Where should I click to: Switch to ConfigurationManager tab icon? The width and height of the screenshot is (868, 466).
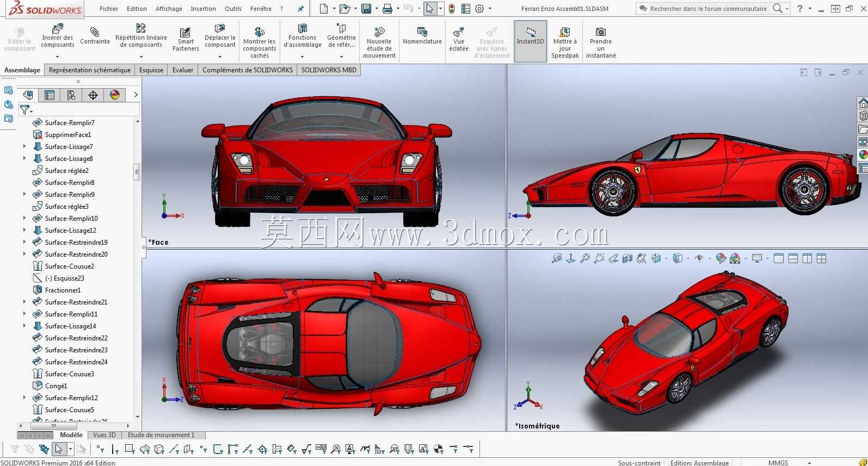(x=71, y=95)
